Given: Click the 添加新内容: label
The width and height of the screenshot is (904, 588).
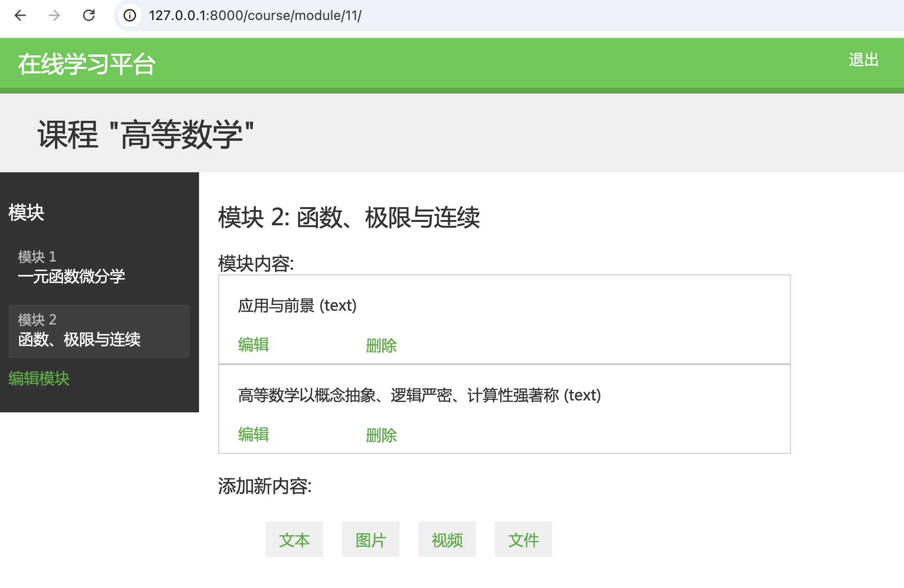Looking at the screenshot, I should click(265, 486).
